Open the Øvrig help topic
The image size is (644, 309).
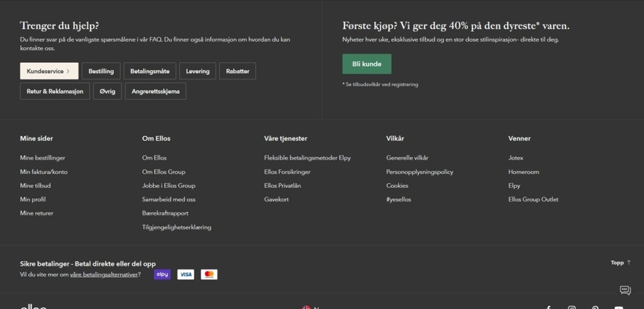pos(108,91)
